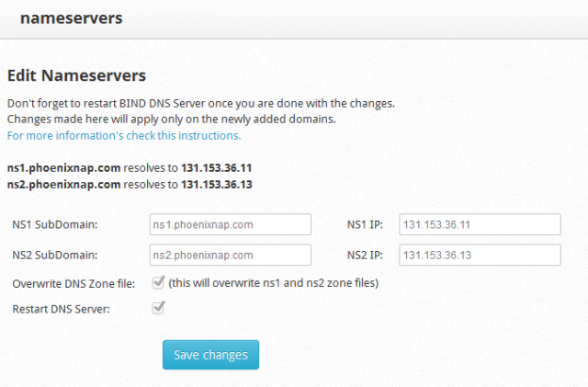The image size is (588, 387).
Task: Click into the NS1 IP field
Action: tap(480, 224)
